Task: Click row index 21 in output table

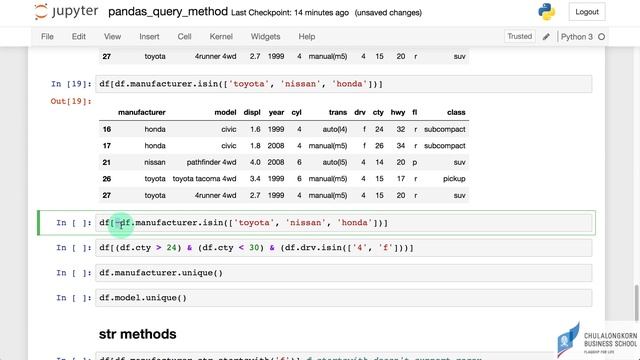Action: (107, 162)
